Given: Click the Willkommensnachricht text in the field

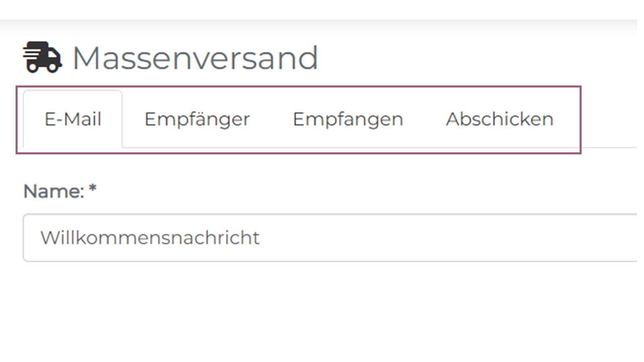Looking at the screenshot, I should pyautogui.click(x=150, y=237).
